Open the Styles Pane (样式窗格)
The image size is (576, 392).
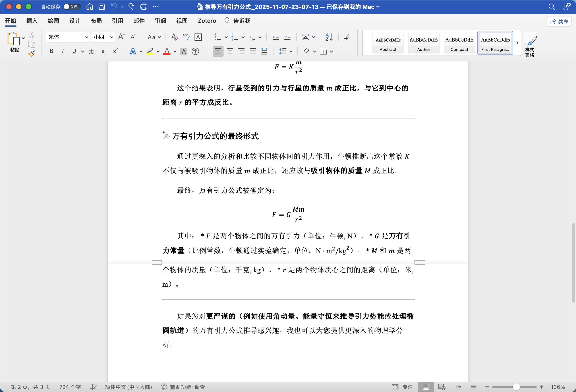point(530,45)
